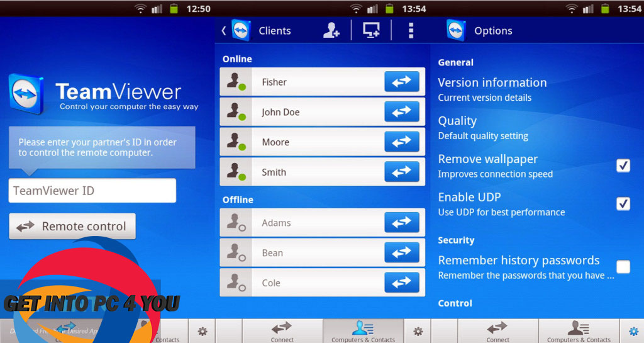Open Adams' offline contact avatar
644x343 pixels.
tap(236, 223)
